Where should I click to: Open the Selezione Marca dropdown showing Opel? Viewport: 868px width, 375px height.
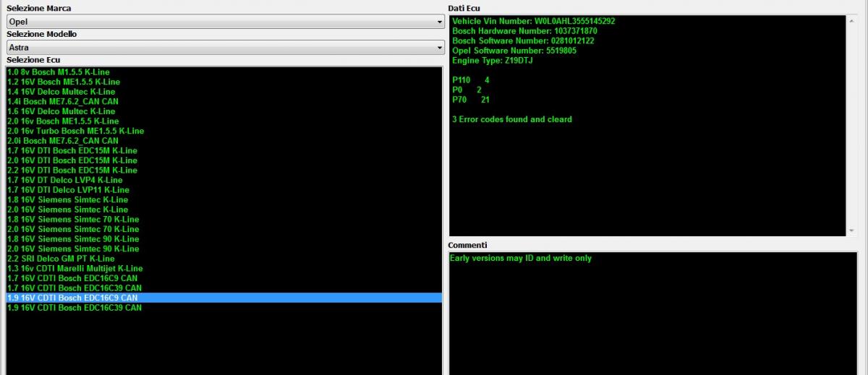click(225, 22)
